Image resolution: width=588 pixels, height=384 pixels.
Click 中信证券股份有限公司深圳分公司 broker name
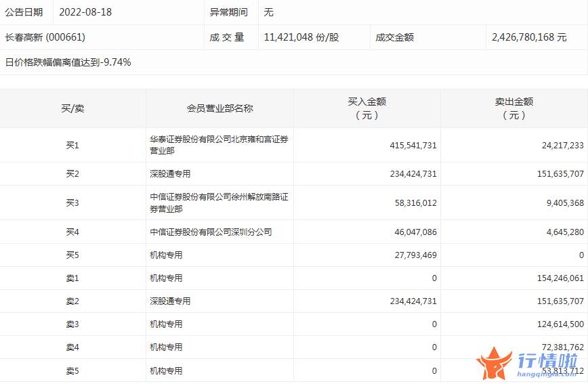pyautogui.click(x=211, y=232)
